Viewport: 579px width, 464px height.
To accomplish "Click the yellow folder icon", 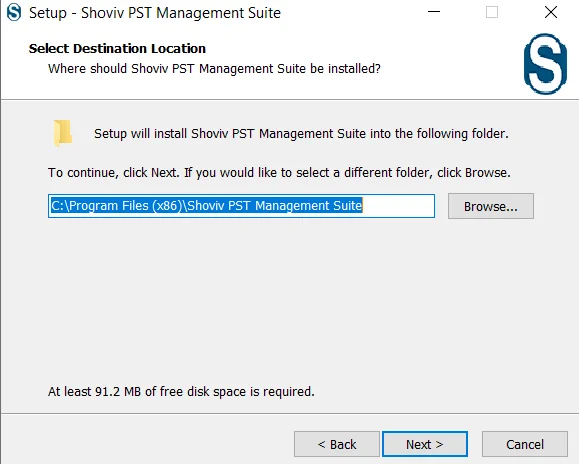I will (x=62, y=133).
